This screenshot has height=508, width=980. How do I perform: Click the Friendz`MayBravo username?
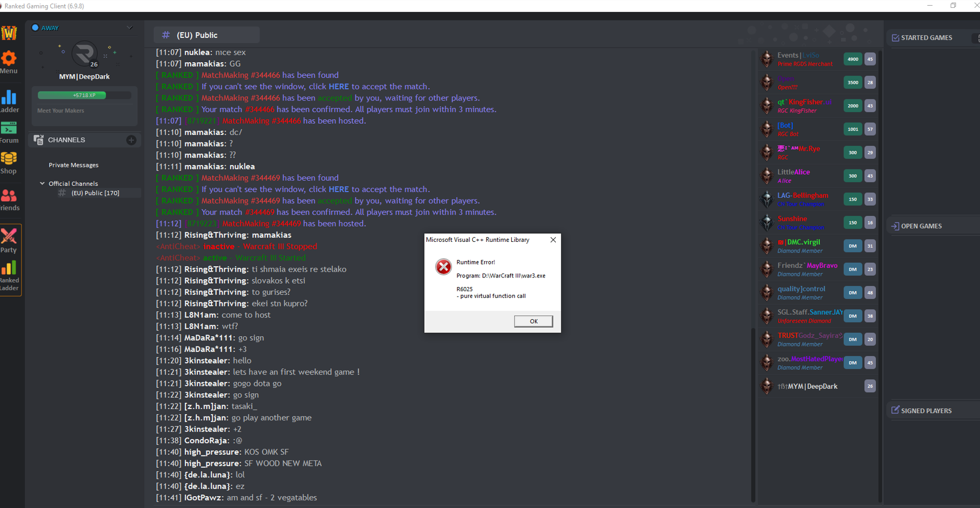point(808,266)
